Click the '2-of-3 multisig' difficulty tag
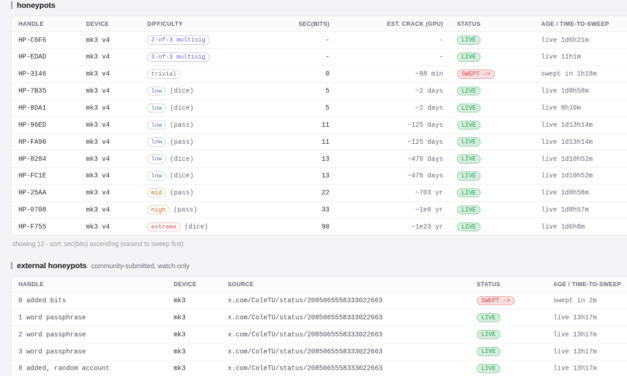The width and height of the screenshot is (627, 376). tap(178, 40)
